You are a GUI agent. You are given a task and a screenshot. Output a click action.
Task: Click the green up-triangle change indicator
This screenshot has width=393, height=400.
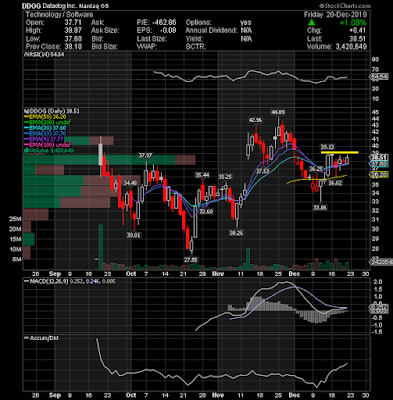coord(311,23)
